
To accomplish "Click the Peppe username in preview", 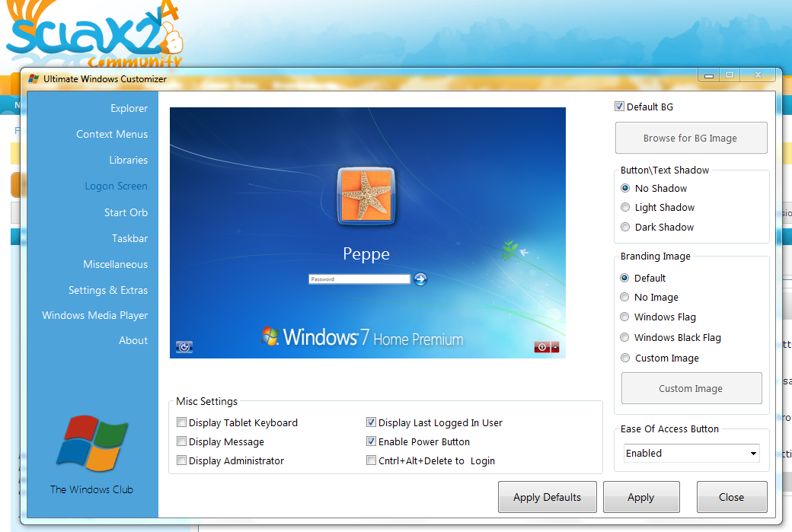I will tap(366, 254).
